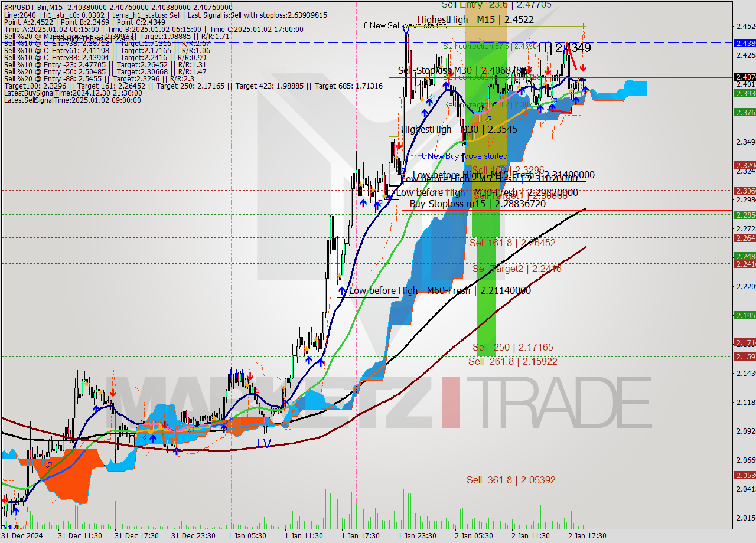The width and height of the screenshot is (756, 543).
Task: Click the '1 Jan 05:30' time axis label
Action: [x=247, y=536]
